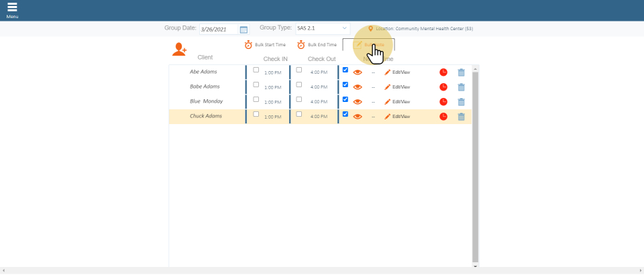Click the Location pin icon
Screen dimensions: 644x275
tap(371, 29)
